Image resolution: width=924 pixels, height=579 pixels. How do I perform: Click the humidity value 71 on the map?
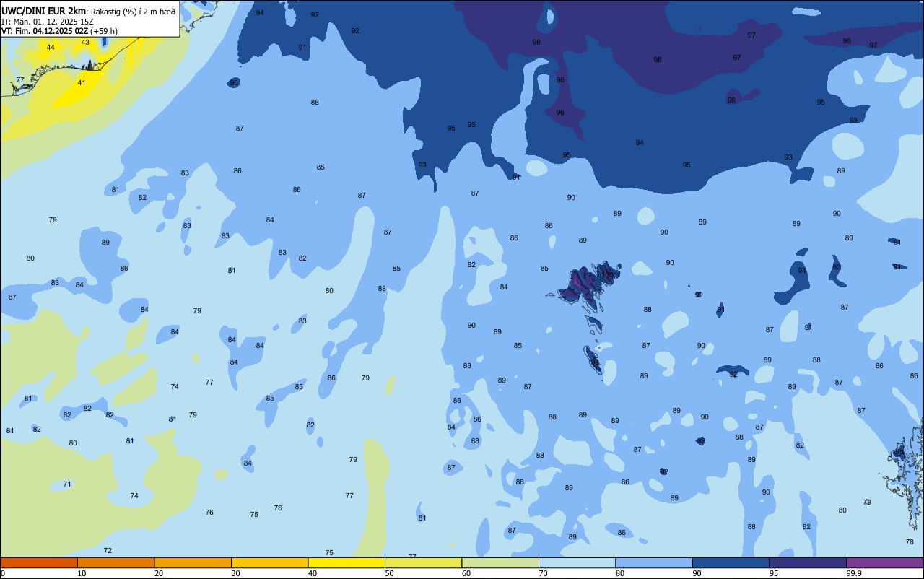[67, 484]
